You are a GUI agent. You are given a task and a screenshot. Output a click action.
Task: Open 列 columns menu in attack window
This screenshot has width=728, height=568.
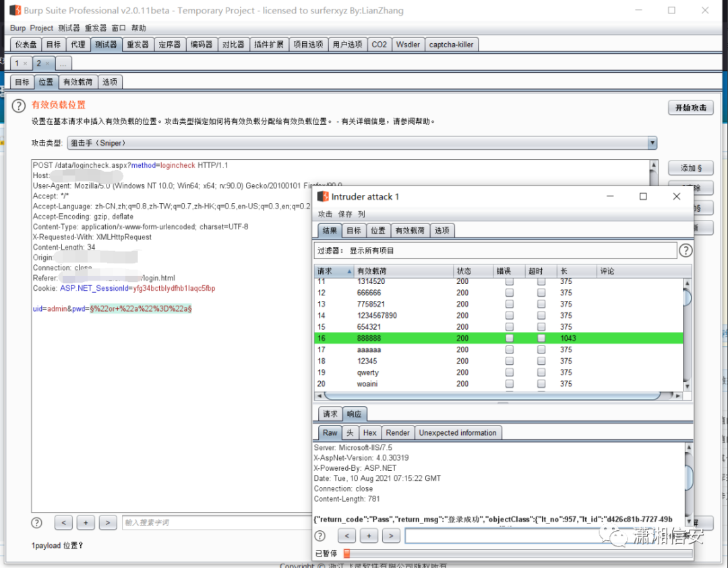[361, 215]
